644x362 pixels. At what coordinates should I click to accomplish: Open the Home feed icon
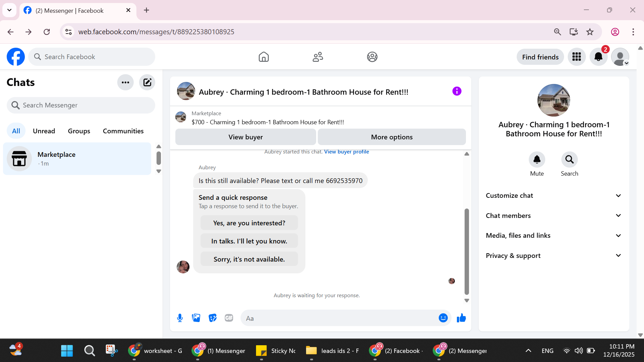pyautogui.click(x=264, y=57)
